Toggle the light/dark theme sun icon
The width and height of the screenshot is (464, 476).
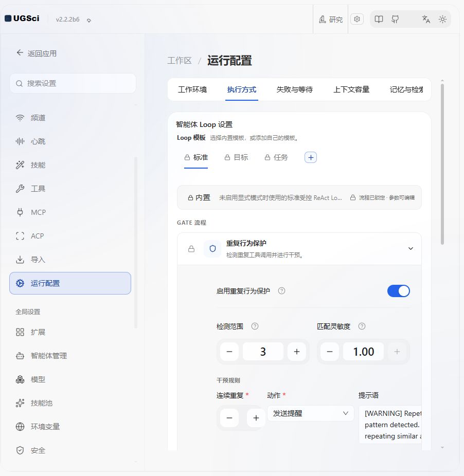(442, 20)
